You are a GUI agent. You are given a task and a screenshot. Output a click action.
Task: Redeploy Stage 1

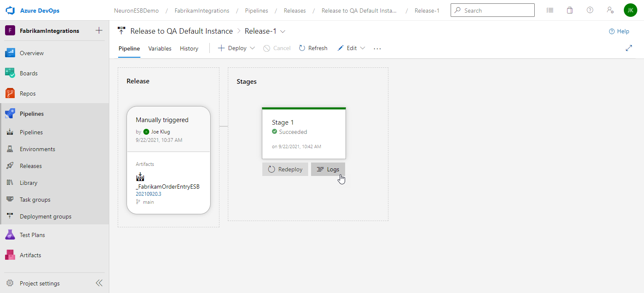tap(285, 169)
